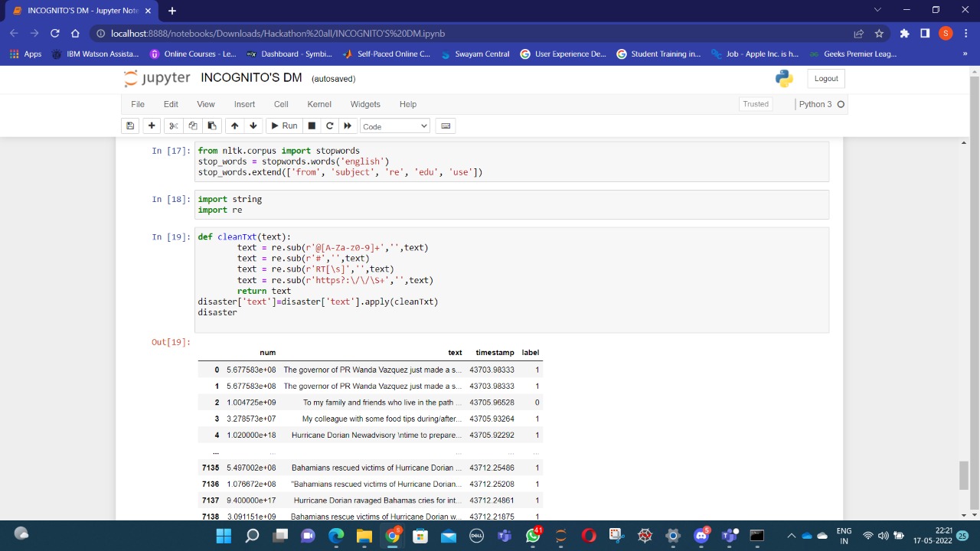Open Chrome tab search chevron
Viewport: 980px width, 551px height.
877,10
